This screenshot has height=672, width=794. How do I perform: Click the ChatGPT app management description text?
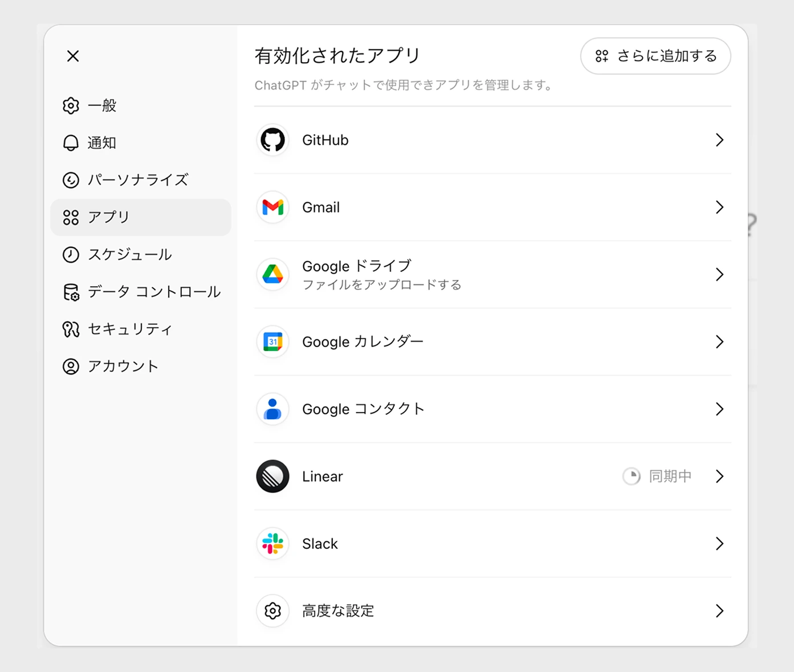(404, 85)
